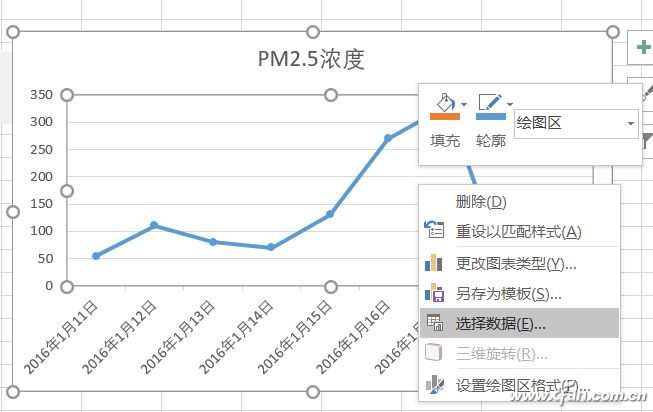The height and width of the screenshot is (412, 653).
Task: Click the reset to match style icon
Action: click(x=434, y=232)
